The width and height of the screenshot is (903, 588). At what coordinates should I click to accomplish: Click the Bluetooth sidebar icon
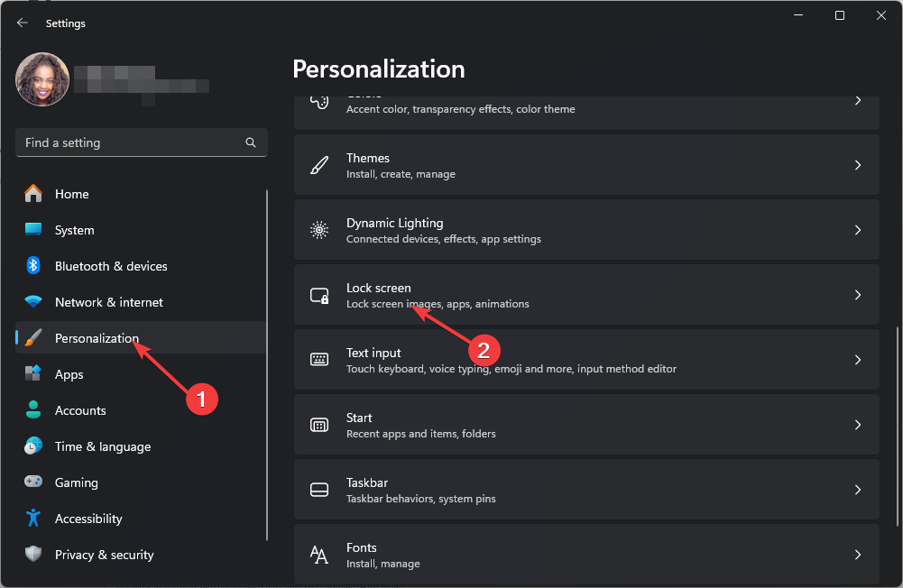(x=33, y=266)
